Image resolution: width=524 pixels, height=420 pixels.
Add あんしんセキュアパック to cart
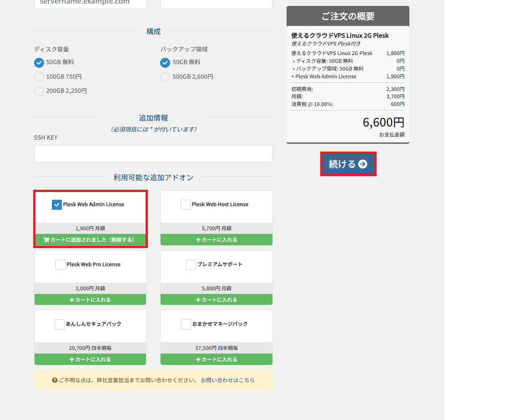[x=90, y=359]
